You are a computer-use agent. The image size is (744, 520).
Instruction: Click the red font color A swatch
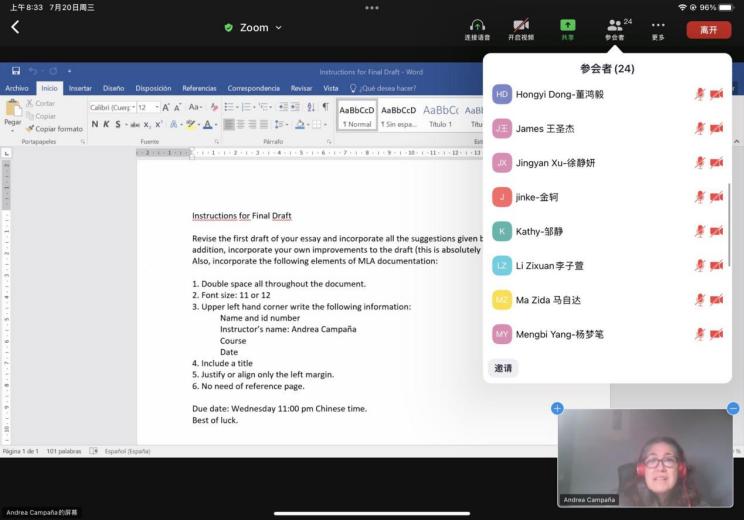pos(208,125)
